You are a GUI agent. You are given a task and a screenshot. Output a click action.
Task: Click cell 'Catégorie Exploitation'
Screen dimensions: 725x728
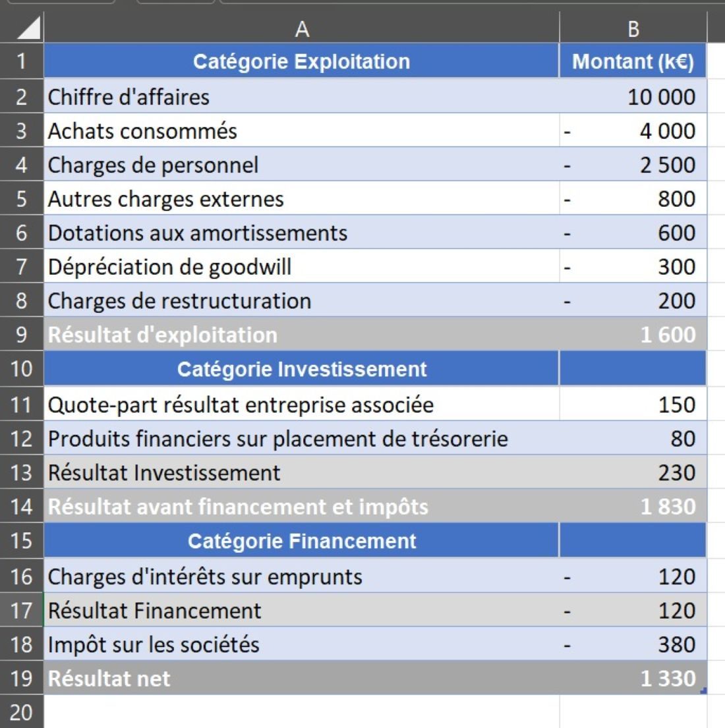[301, 61]
